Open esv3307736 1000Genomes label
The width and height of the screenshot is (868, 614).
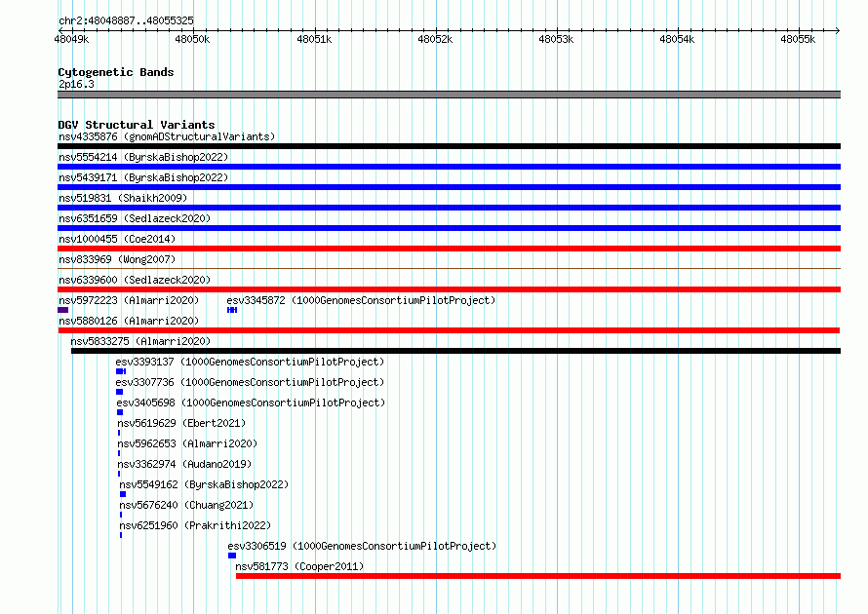click(x=250, y=382)
